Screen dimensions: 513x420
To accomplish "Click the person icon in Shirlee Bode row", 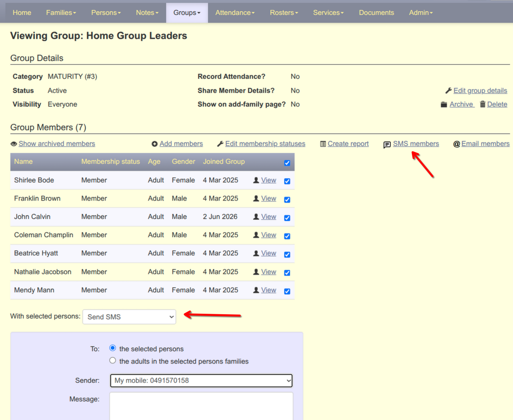I will 256,180.
